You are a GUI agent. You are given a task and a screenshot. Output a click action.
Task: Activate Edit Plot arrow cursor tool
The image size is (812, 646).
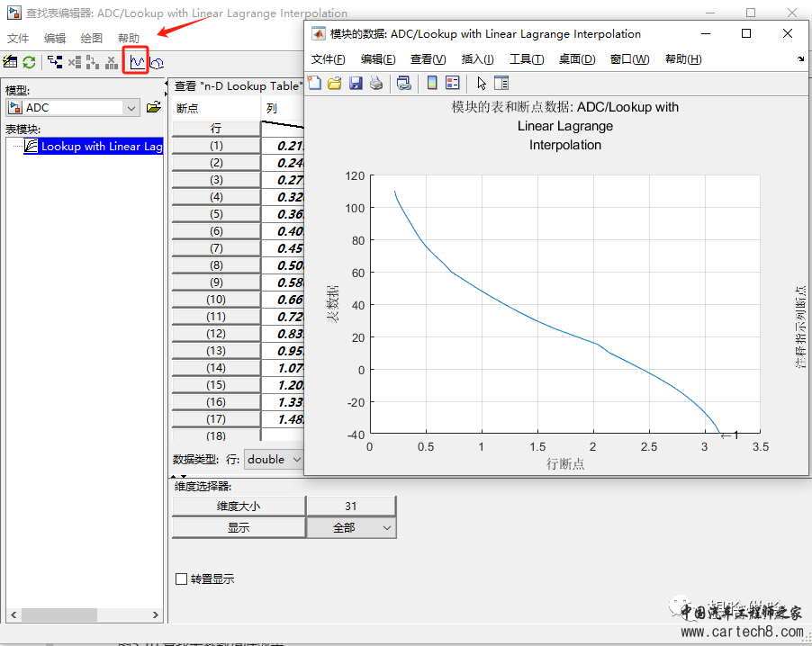coord(482,83)
